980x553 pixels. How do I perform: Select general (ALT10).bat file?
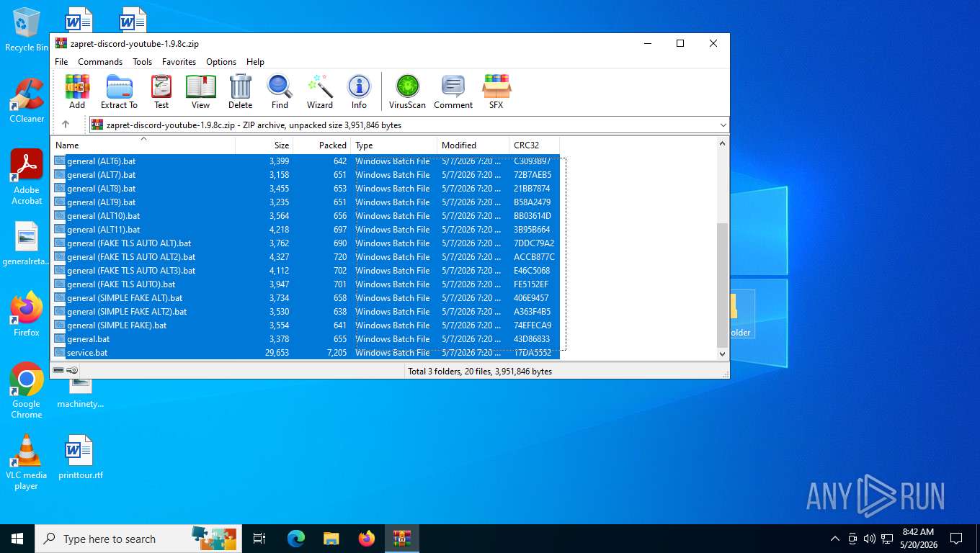[x=306, y=216]
